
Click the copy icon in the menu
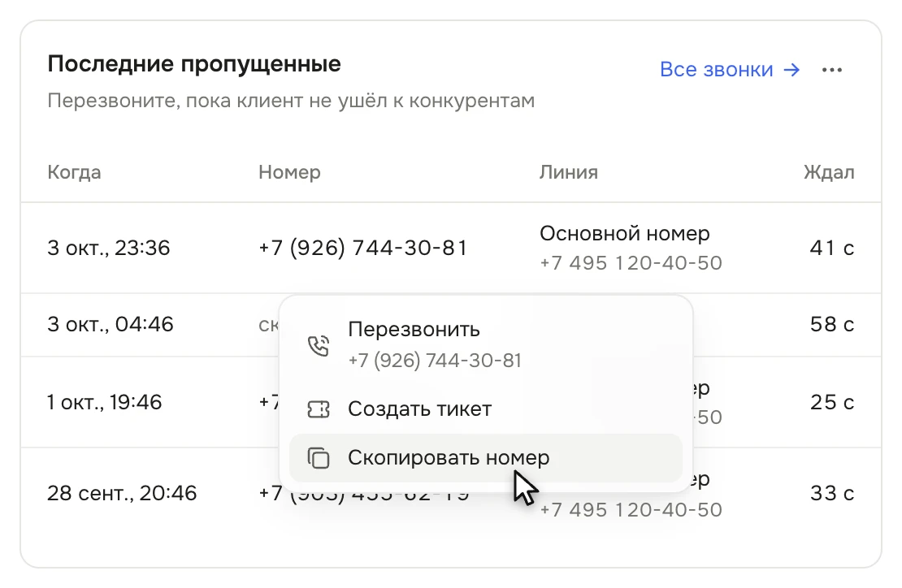[318, 458]
